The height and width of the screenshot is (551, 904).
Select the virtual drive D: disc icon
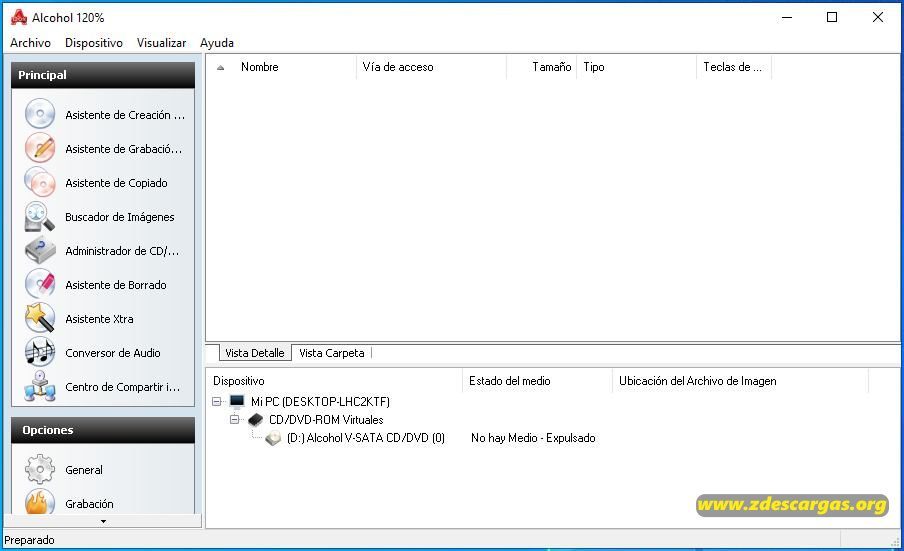[273, 438]
